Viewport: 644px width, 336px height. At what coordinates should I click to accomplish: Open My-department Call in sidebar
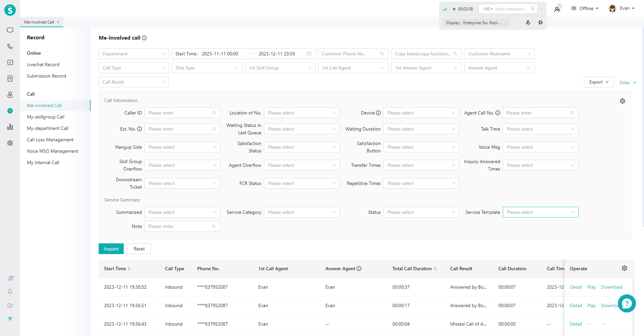[48, 128]
